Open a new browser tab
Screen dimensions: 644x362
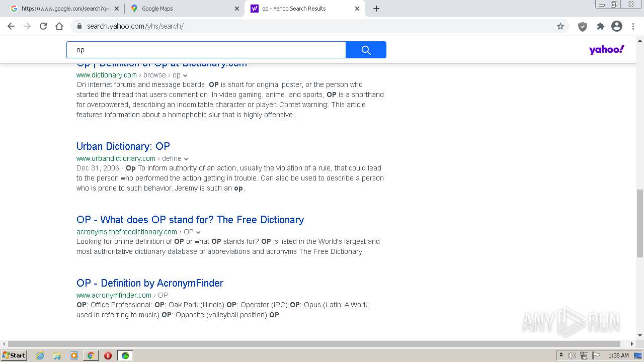[376, 9]
